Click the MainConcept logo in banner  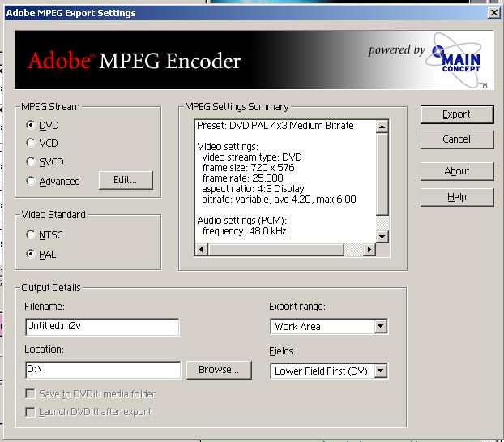(456, 61)
